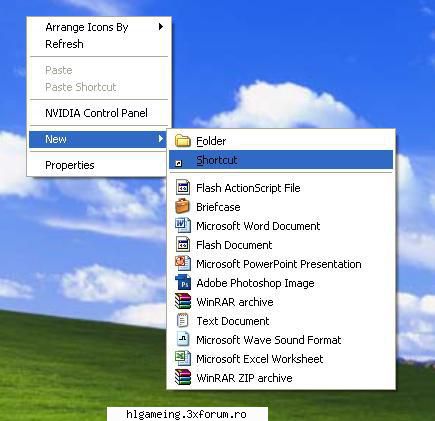
Task: Click the Microsoft Word Document icon
Action: 183,225
